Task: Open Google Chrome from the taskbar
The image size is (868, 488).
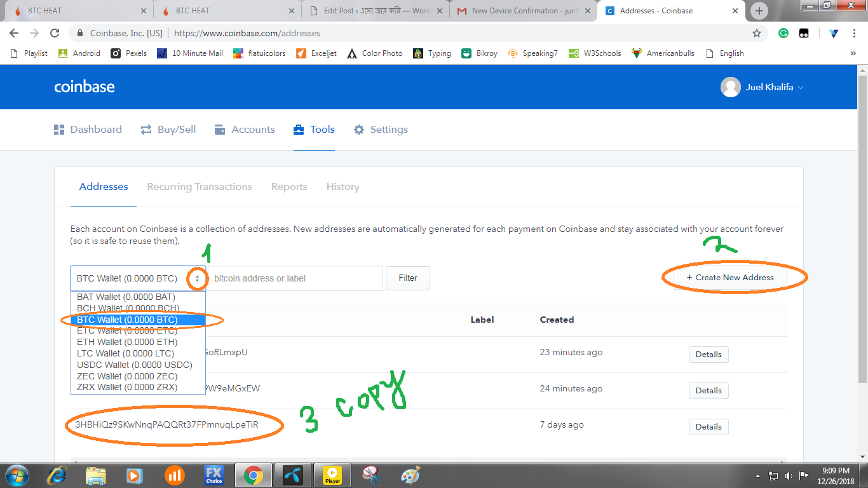Action: 253,475
